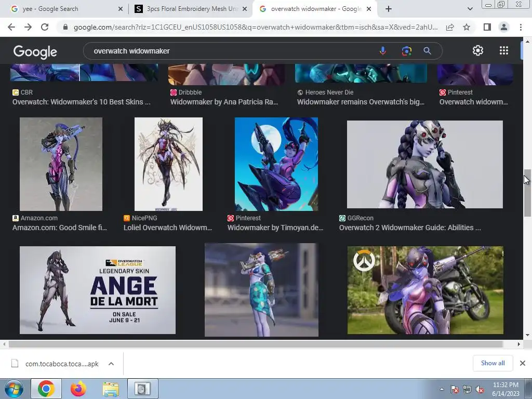Click the vertical page scrollbar thumb
Screen dimensions: 532x399
527,193
